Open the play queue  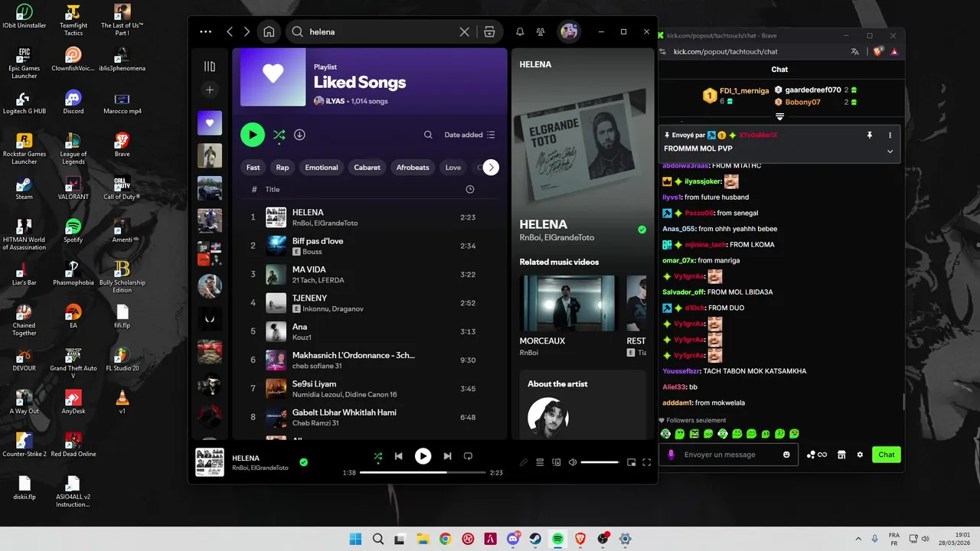pos(540,462)
